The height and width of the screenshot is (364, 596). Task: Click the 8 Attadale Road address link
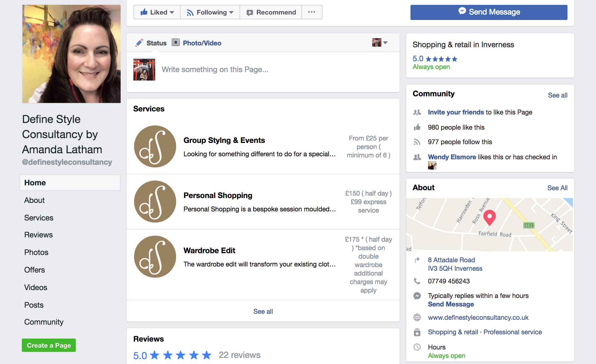455,264
